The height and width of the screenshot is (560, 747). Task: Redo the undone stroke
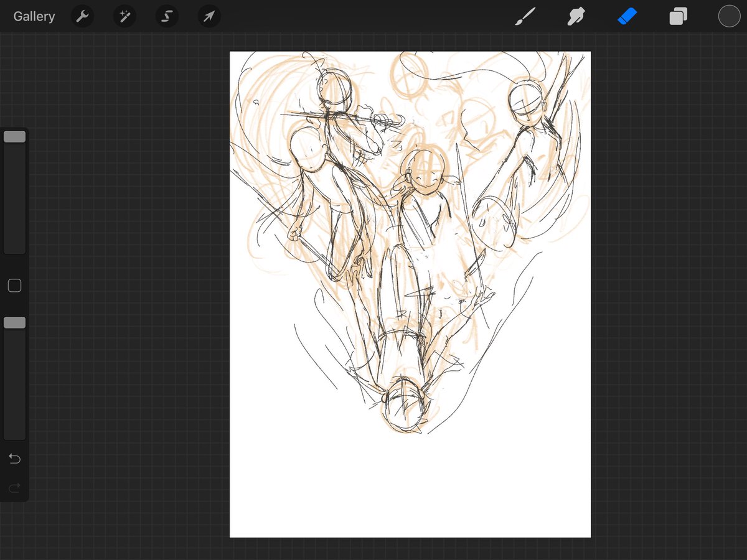[x=14, y=487]
